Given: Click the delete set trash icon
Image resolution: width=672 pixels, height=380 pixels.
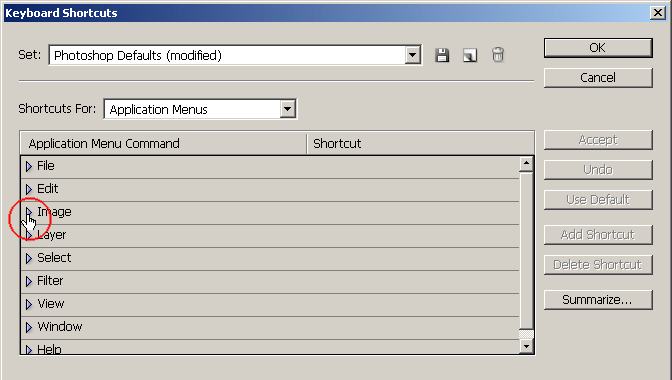Looking at the screenshot, I should (x=498, y=55).
